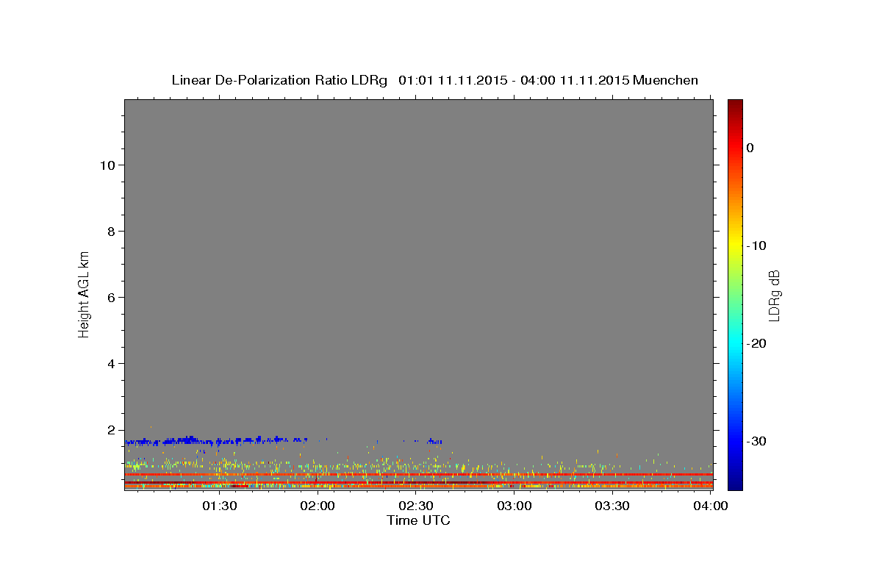Image resolution: width=882 pixels, height=588 pixels.
Task: Click the start time '01:01 11.11.2015' in title
Action: coord(452,80)
